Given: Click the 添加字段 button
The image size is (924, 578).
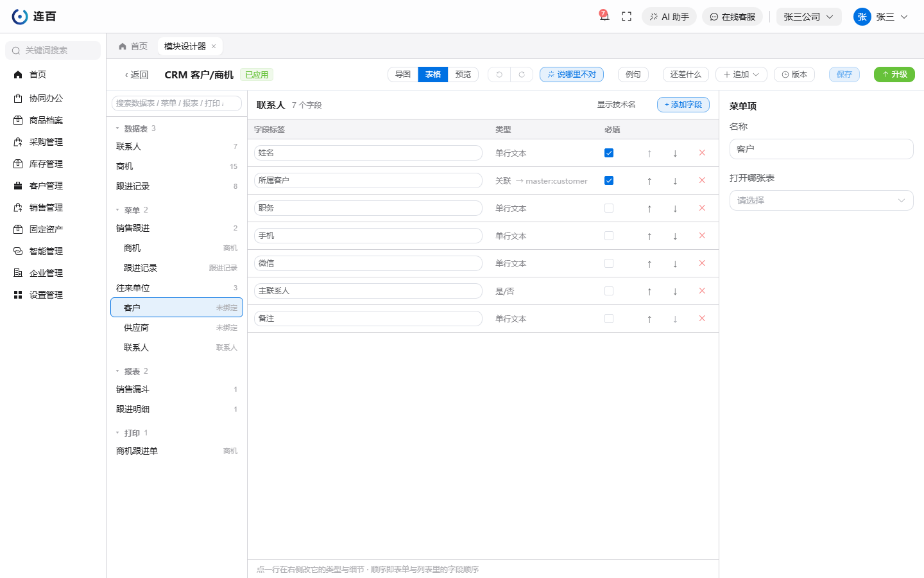Looking at the screenshot, I should pos(683,105).
